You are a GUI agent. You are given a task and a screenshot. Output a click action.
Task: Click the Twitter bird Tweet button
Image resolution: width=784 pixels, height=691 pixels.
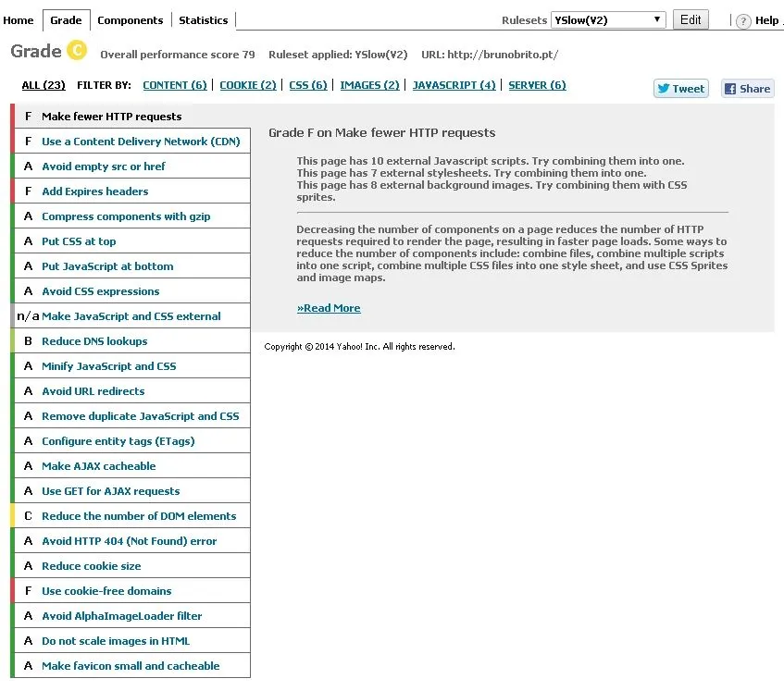click(x=680, y=89)
